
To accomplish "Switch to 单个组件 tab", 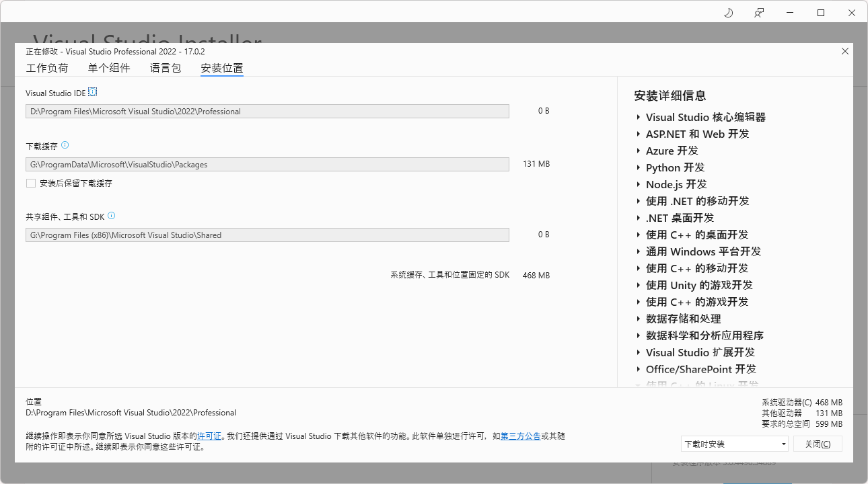I will 109,68.
